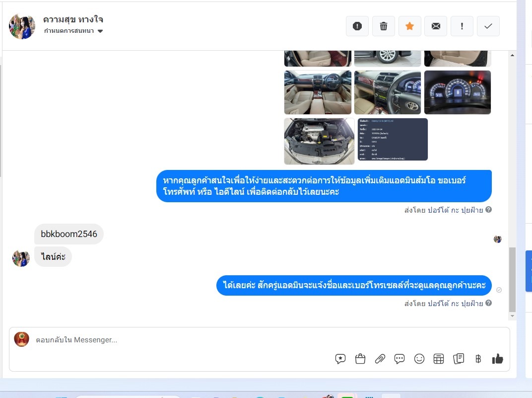Click help icon beside last ส่งโดย label
Image resolution: width=532 pixels, height=398 pixels.
pos(488,303)
